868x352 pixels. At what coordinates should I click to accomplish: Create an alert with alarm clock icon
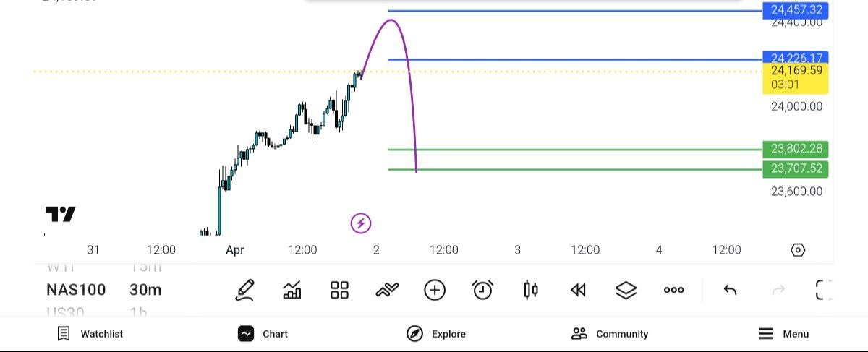point(482,290)
